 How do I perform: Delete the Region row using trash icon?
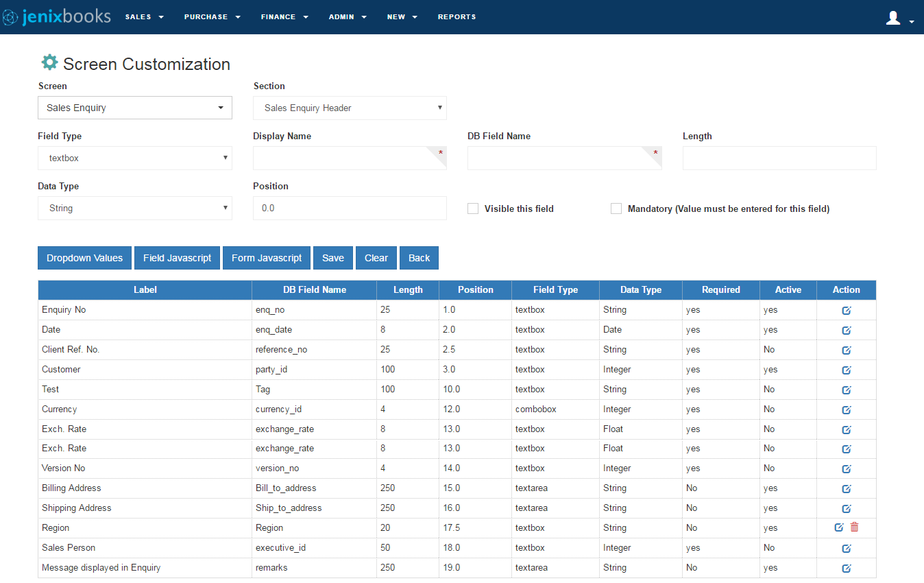click(854, 527)
